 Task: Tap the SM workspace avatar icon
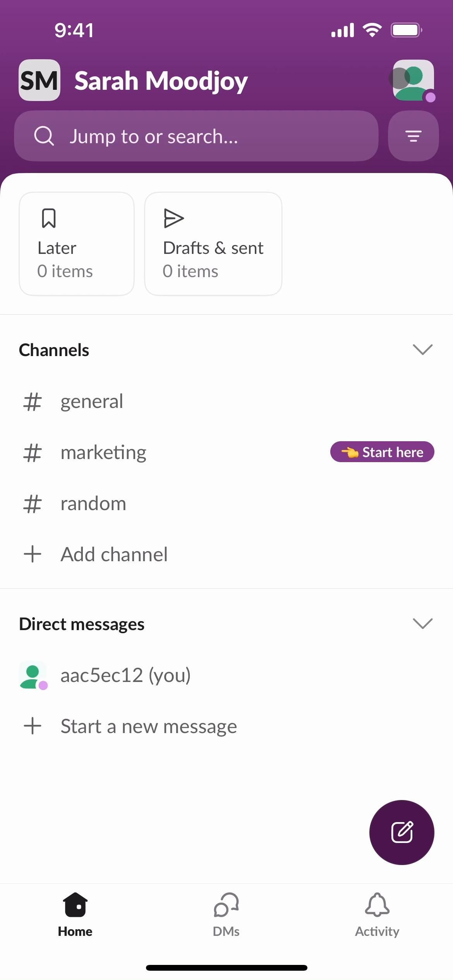(x=39, y=80)
